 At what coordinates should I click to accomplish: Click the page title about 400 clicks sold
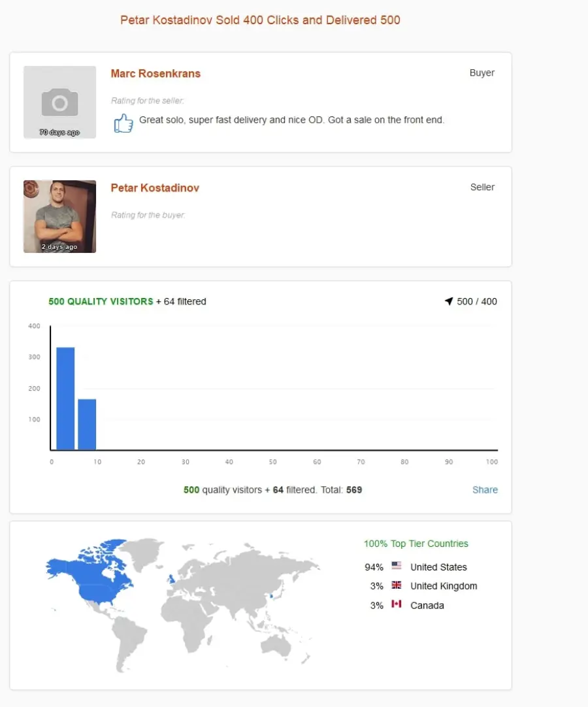point(260,20)
